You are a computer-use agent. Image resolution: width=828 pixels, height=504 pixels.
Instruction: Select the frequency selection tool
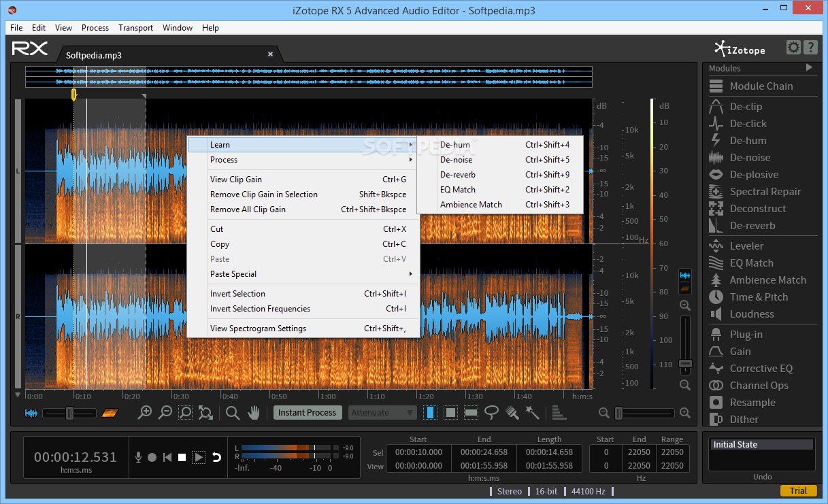pyautogui.click(x=471, y=412)
